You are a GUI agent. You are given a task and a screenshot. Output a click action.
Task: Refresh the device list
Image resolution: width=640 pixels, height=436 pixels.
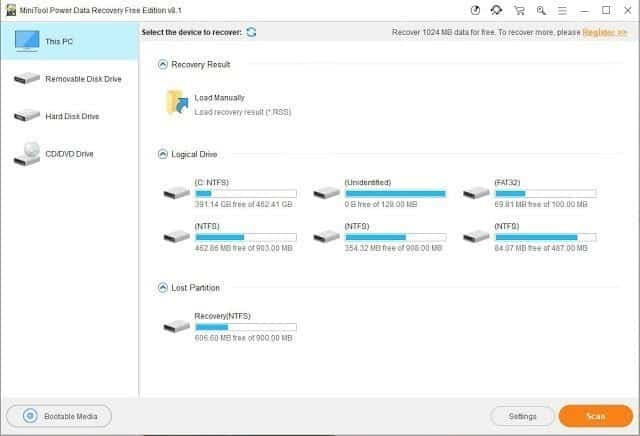click(251, 32)
